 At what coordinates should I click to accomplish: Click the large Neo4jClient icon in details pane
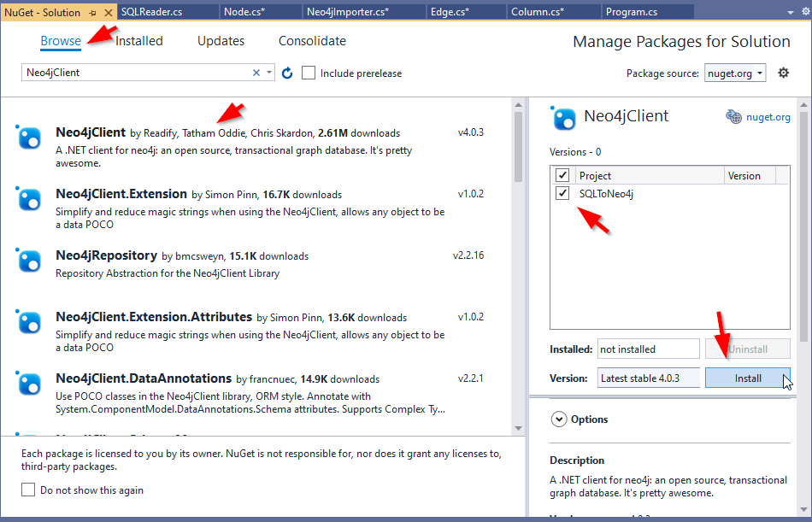(x=563, y=118)
